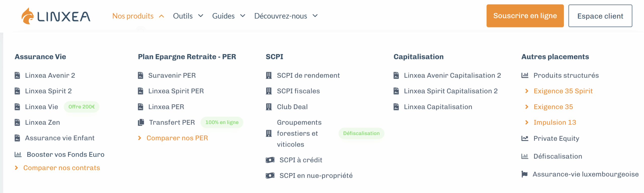644x193 pixels.
Task: Click the Offre 200€ badge next to Linxea Vie
Action: click(x=81, y=107)
